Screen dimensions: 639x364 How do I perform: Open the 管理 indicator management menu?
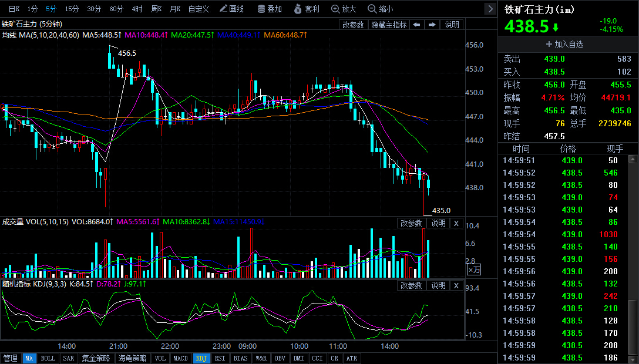click(10, 358)
